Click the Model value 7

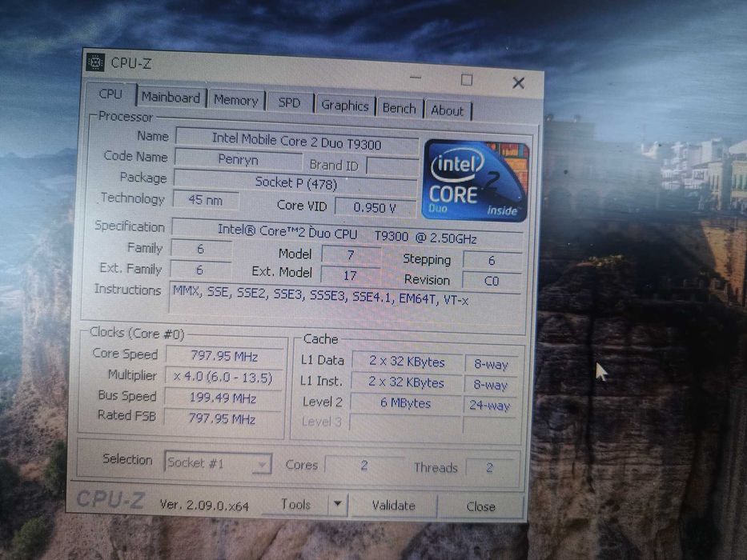coord(351,255)
